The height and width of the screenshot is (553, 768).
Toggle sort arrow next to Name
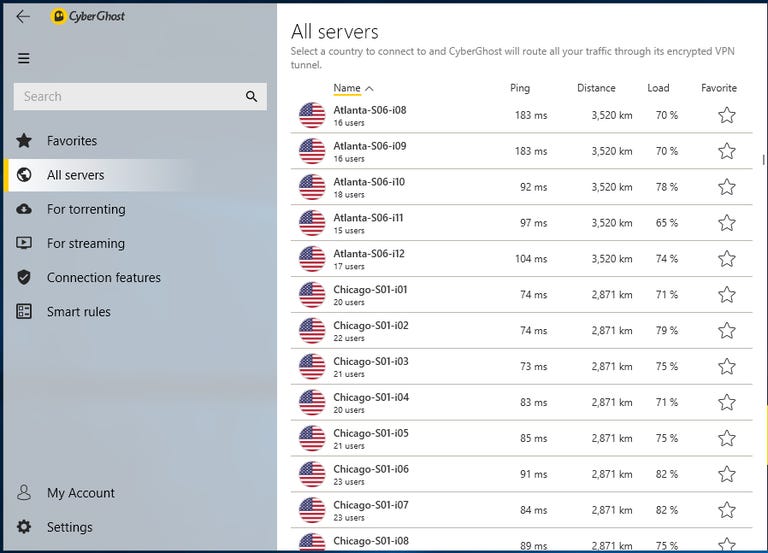(369, 89)
